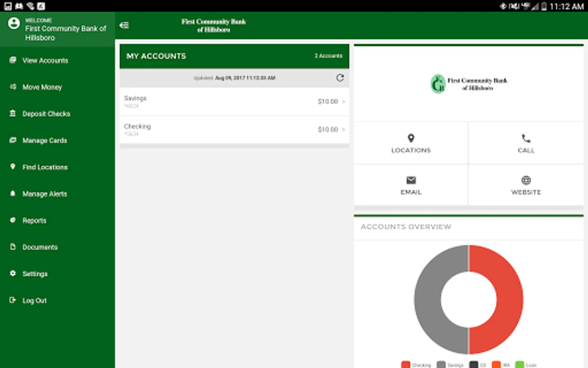
Task: Tap the WEBSITE label
Action: pyautogui.click(x=526, y=192)
